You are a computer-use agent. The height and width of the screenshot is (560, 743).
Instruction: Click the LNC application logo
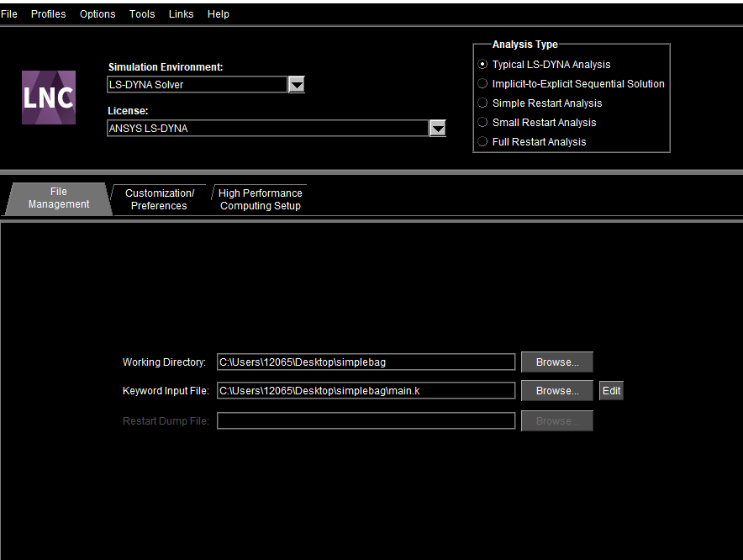pyautogui.click(x=49, y=98)
